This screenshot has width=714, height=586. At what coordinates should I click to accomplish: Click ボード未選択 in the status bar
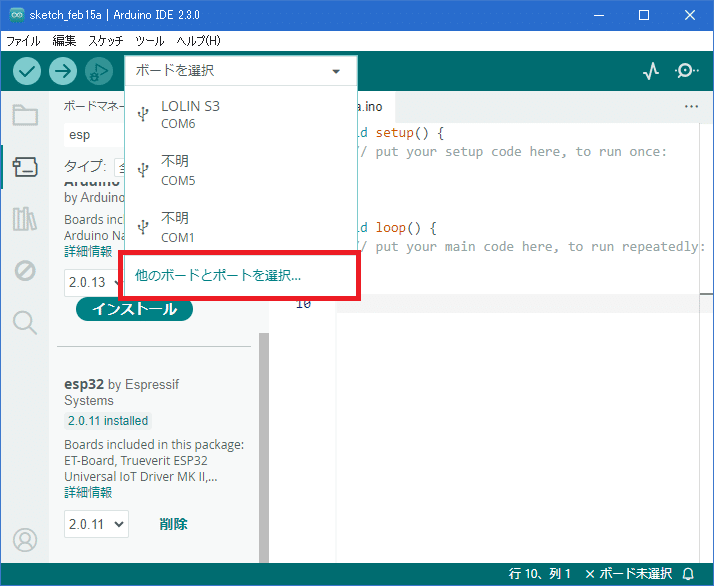pos(629,573)
